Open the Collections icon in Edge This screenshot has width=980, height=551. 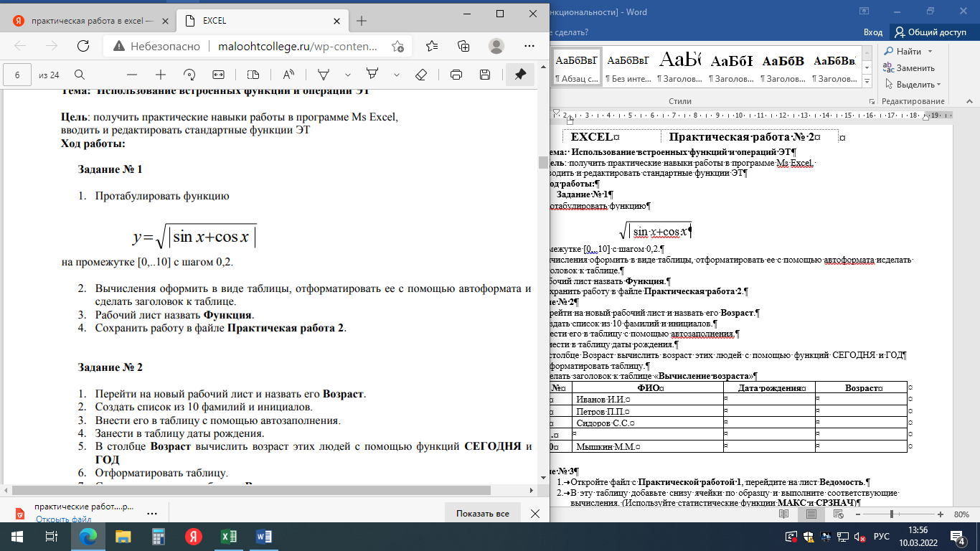[463, 46]
